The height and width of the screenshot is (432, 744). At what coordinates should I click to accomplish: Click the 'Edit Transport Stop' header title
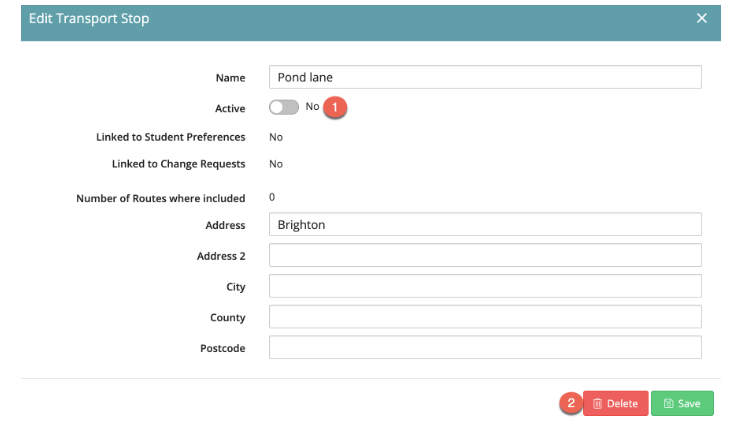pyautogui.click(x=89, y=19)
